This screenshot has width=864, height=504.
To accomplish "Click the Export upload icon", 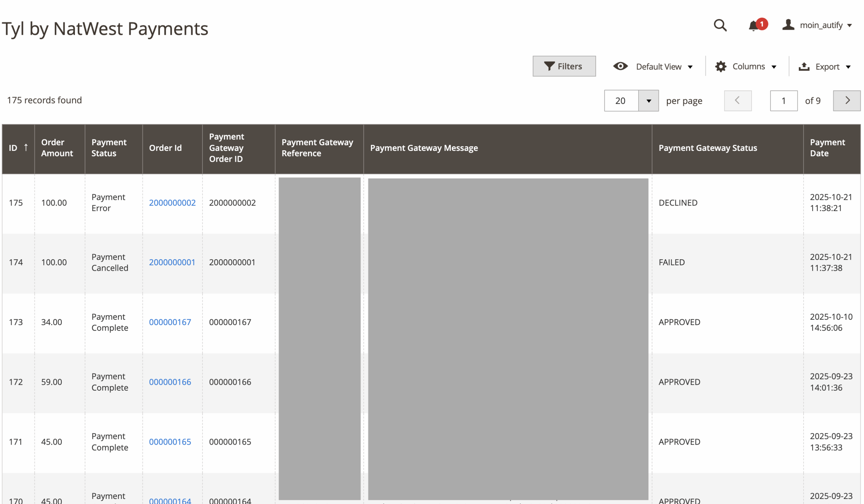I will 804,67.
